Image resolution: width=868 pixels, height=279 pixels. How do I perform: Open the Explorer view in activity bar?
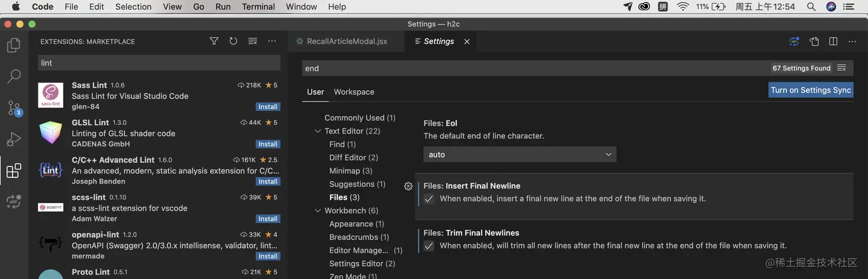tap(14, 45)
